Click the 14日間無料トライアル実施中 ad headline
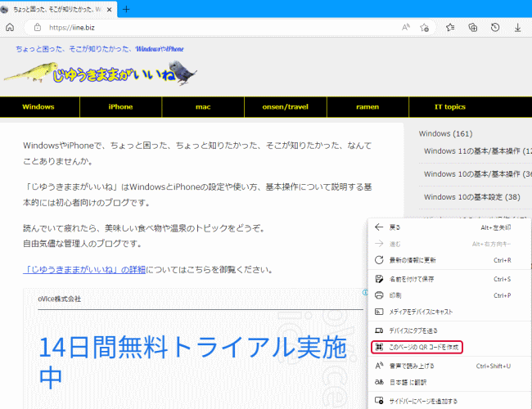532x409 pixels. [x=192, y=362]
